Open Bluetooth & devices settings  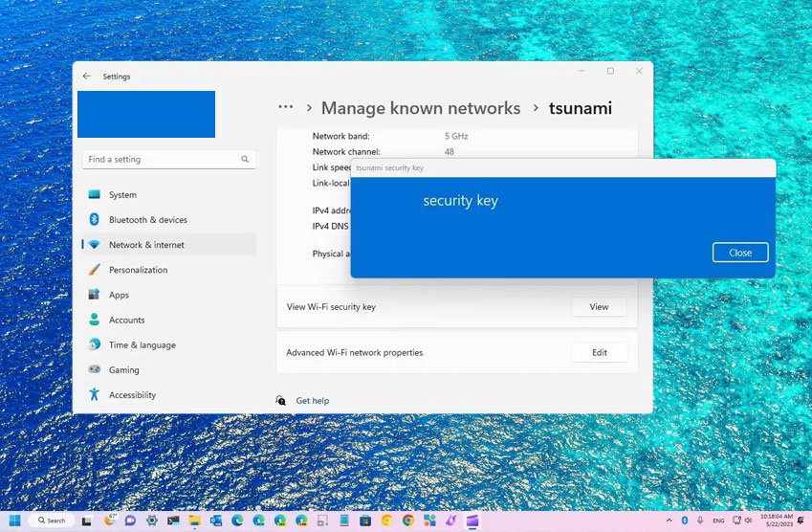(x=147, y=220)
